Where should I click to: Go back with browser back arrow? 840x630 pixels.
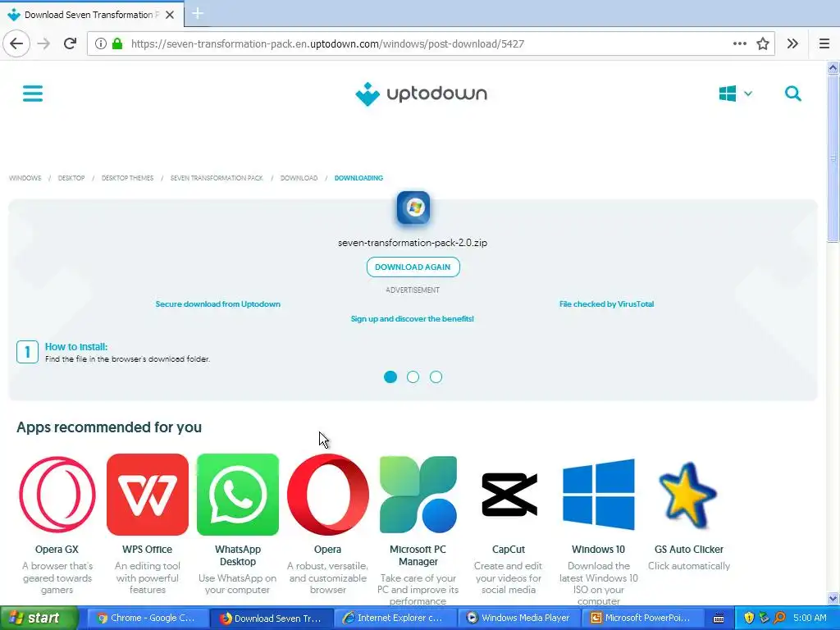coord(16,44)
